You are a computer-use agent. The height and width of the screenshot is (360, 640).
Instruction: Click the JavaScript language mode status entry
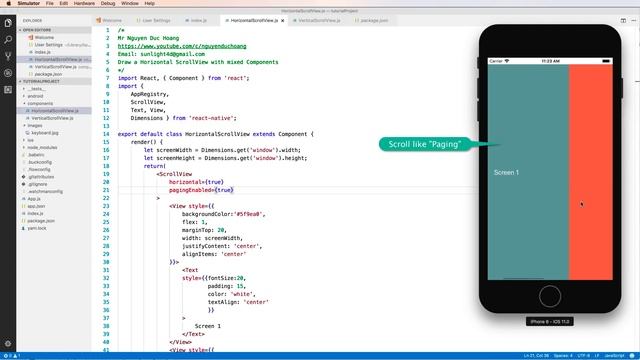pos(614,356)
